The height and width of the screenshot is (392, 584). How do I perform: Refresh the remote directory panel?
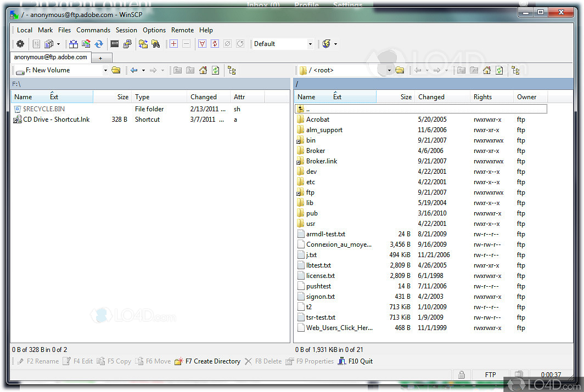(499, 70)
